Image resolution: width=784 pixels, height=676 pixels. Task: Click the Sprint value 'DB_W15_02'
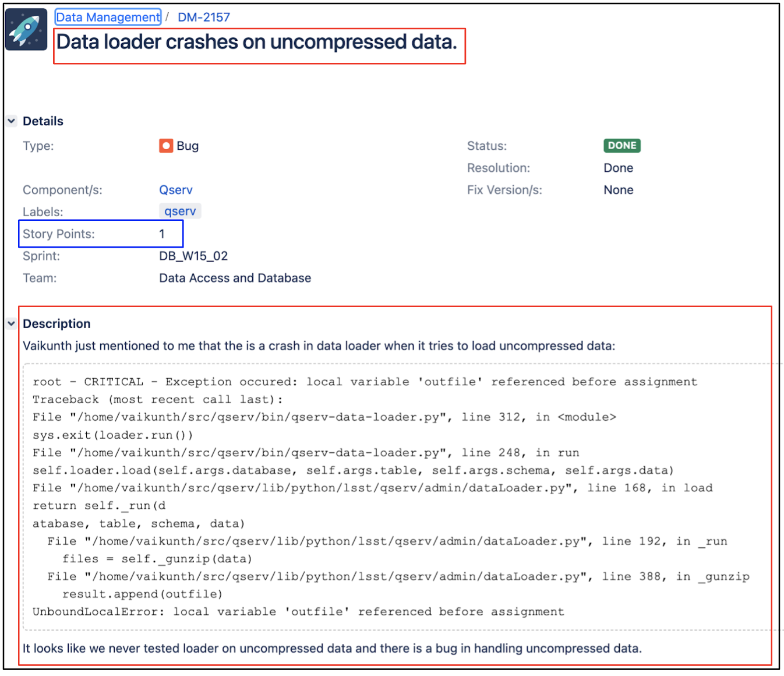[x=193, y=256]
